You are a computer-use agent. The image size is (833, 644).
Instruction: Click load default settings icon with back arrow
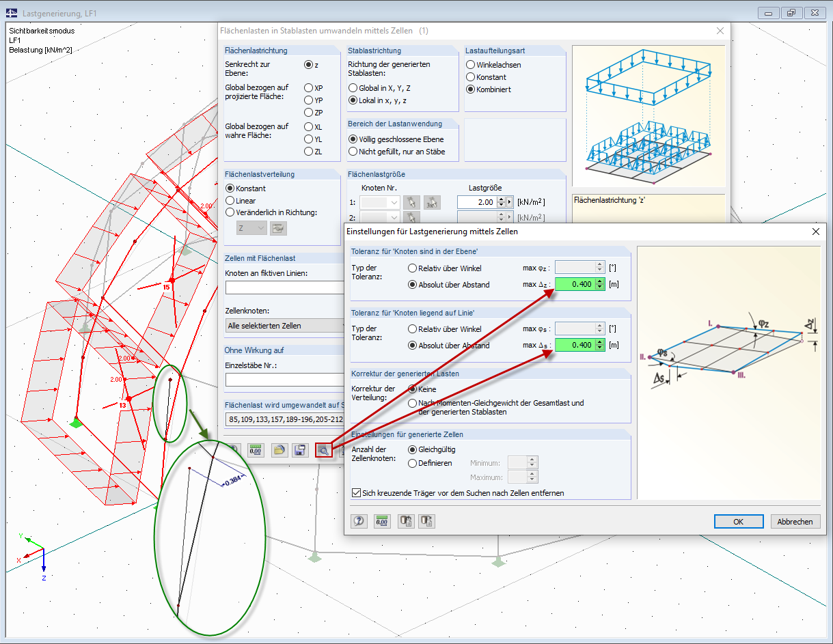[x=406, y=521]
